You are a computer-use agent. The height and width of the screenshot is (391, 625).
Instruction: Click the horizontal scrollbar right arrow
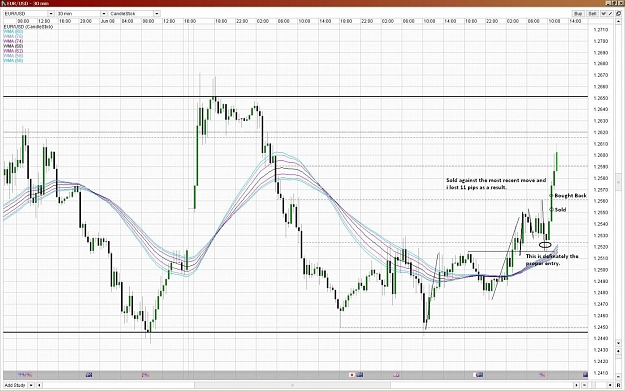[576, 385]
